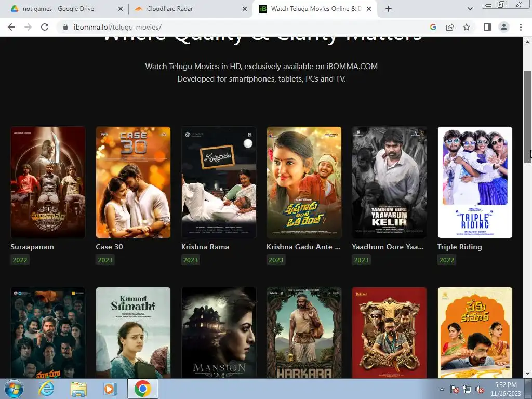Open Triple Riding movie poster
The width and height of the screenshot is (532, 399).
pyautogui.click(x=475, y=182)
